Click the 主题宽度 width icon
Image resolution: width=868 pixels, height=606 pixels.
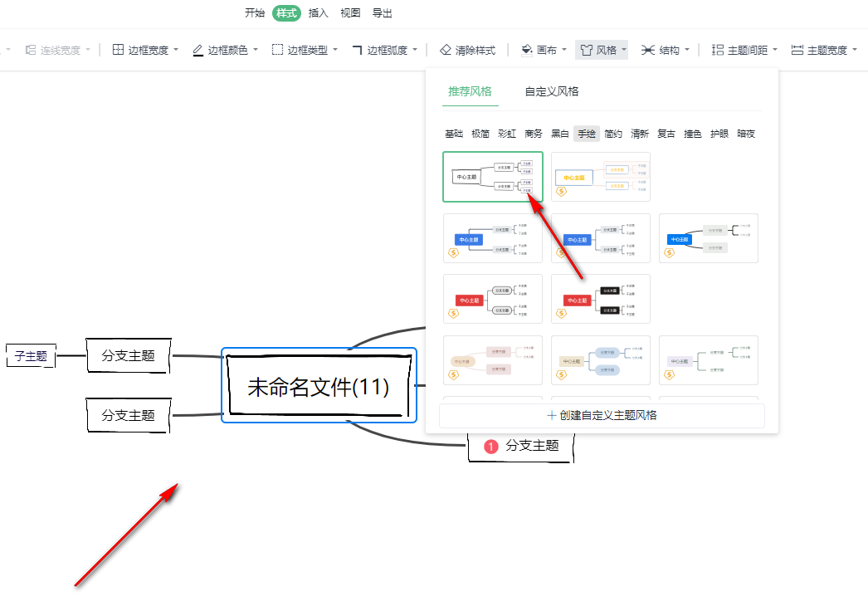point(797,50)
